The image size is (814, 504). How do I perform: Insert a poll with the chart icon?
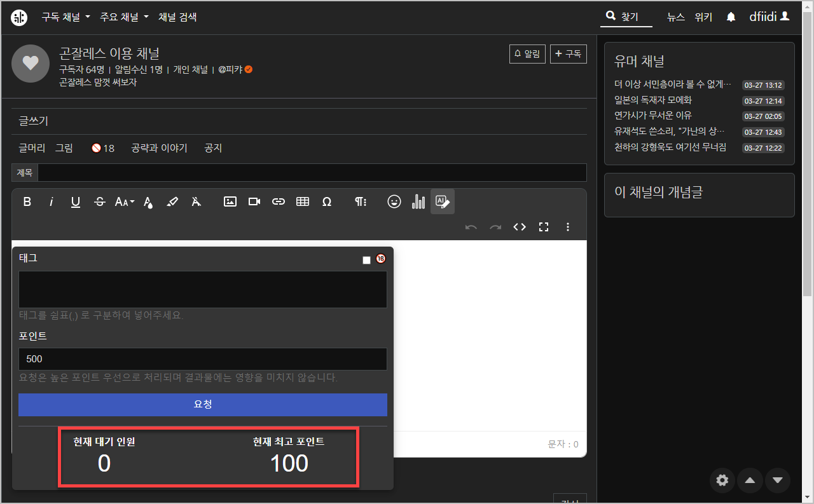pyautogui.click(x=418, y=201)
